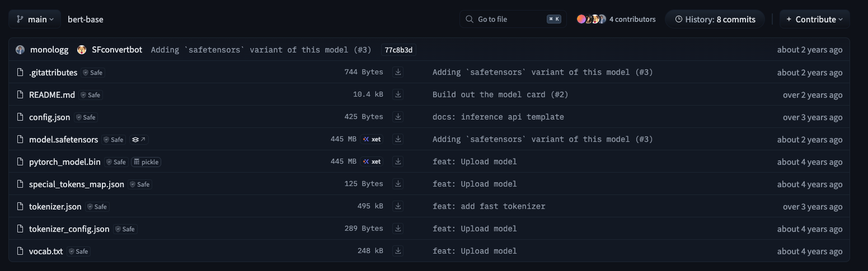This screenshot has height=271, width=868.
Task: Download the pytorch_model.bin file
Action: [x=398, y=161]
